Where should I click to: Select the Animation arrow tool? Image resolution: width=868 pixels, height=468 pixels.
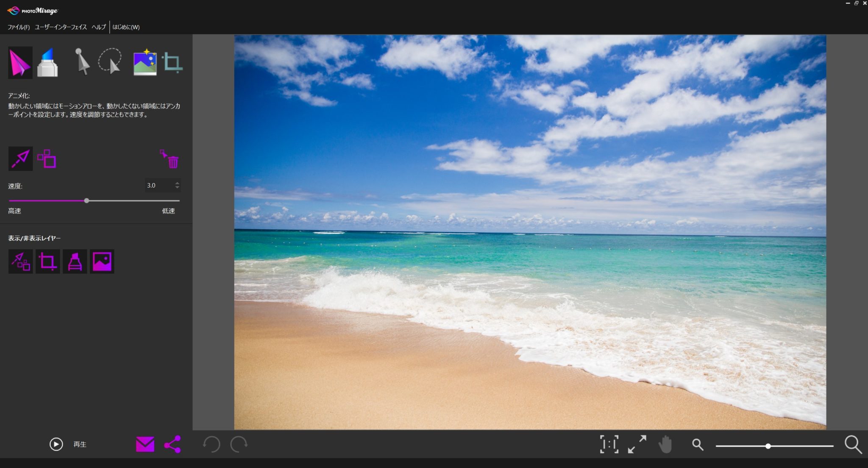point(20,63)
